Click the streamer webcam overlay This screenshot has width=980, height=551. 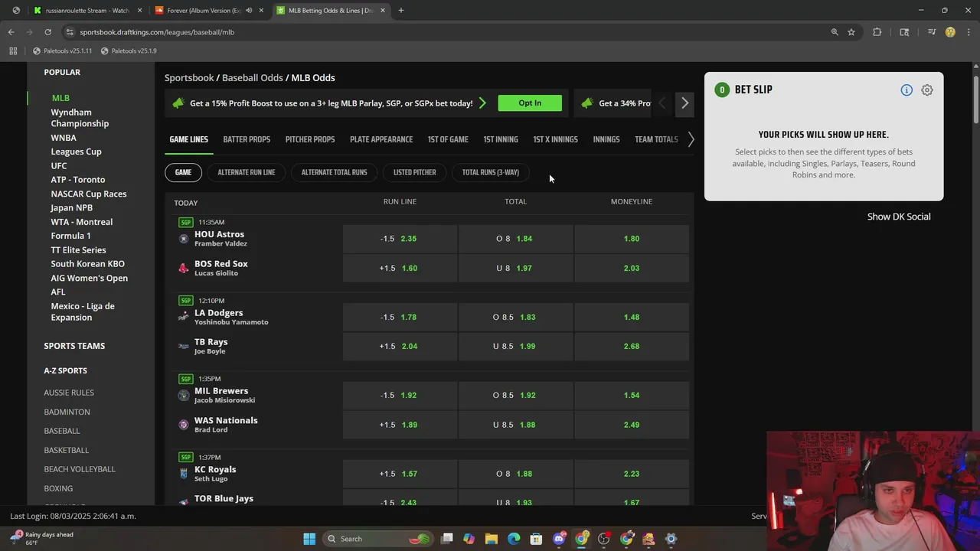[x=873, y=491]
